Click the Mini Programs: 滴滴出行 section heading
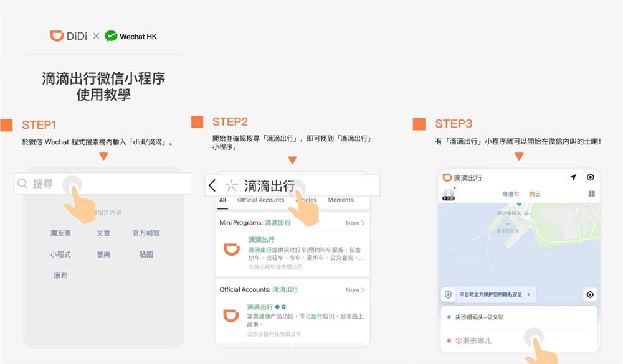The image size is (623, 364). (255, 223)
